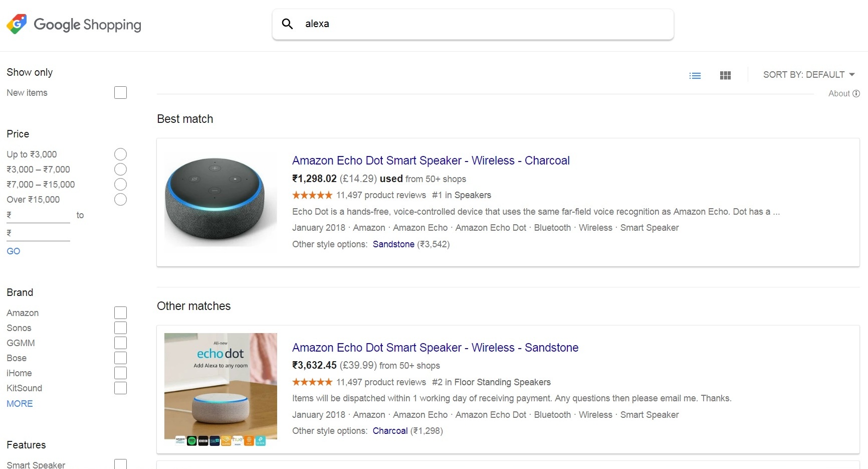
Task: Click GO to apply price range
Action: click(14, 251)
